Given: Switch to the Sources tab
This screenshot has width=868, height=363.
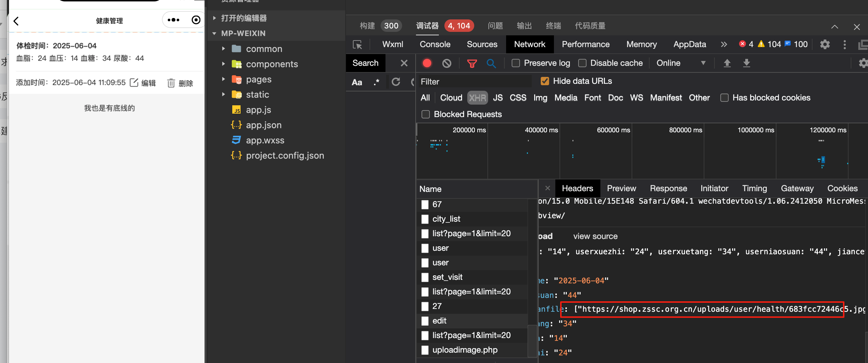Looking at the screenshot, I should coord(482,44).
